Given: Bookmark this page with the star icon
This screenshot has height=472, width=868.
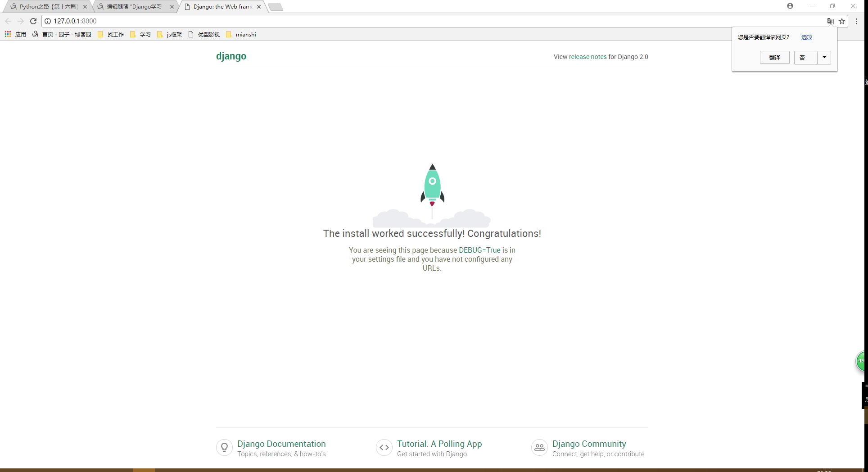Looking at the screenshot, I should coord(842,21).
